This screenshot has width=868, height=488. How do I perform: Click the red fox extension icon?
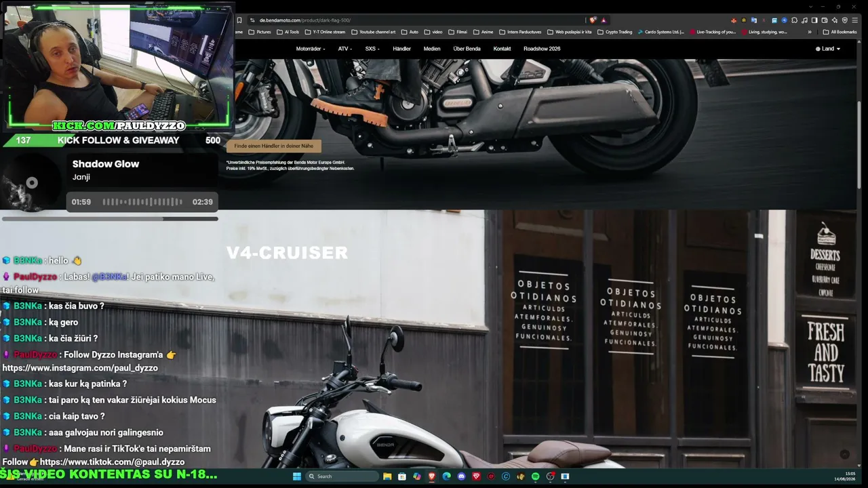tap(734, 20)
